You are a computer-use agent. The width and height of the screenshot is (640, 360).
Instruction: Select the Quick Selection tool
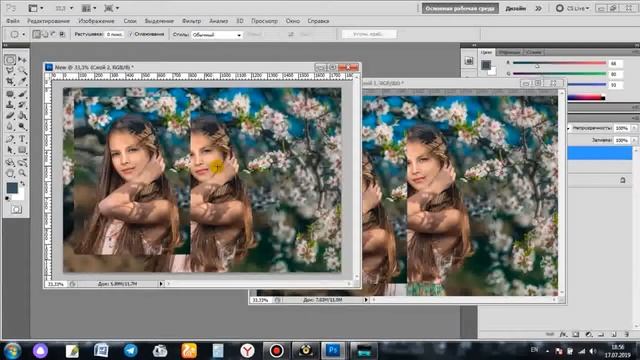click(22, 71)
